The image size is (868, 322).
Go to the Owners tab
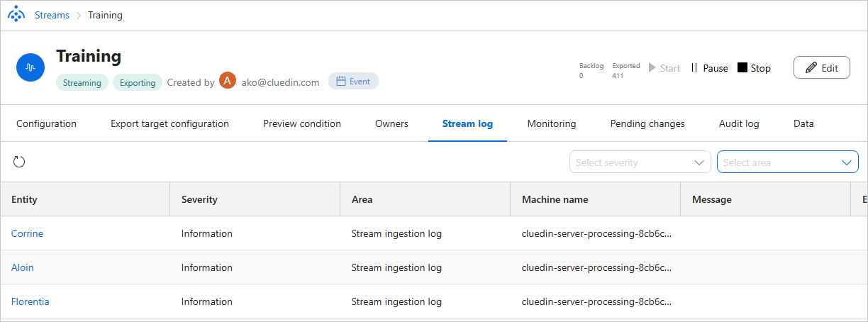pyautogui.click(x=391, y=123)
